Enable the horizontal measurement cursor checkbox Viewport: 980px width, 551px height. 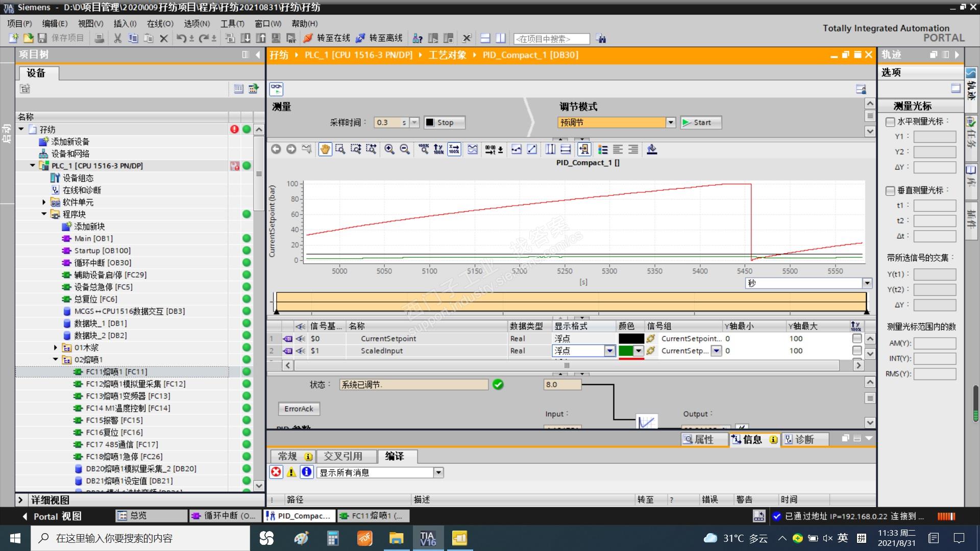coord(890,122)
